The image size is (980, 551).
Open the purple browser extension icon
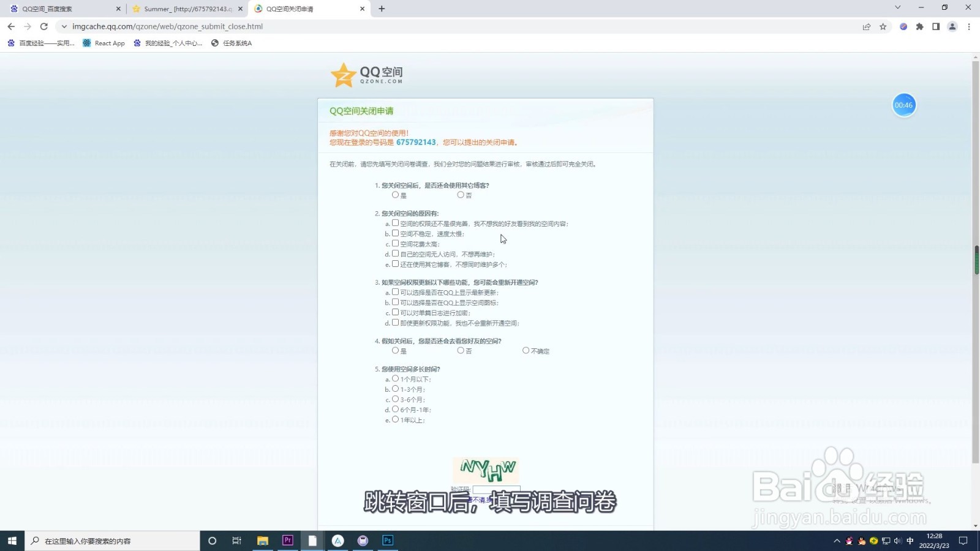pyautogui.click(x=903, y=26)
